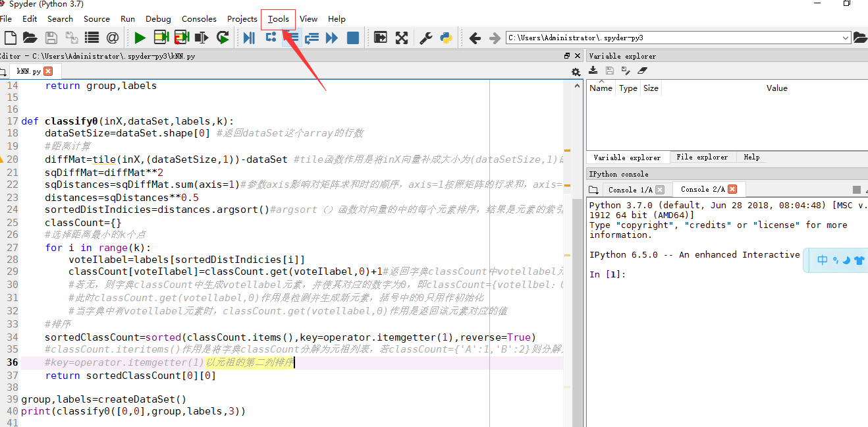Click Save data icon in Variable explorer

tap(610, 71)
